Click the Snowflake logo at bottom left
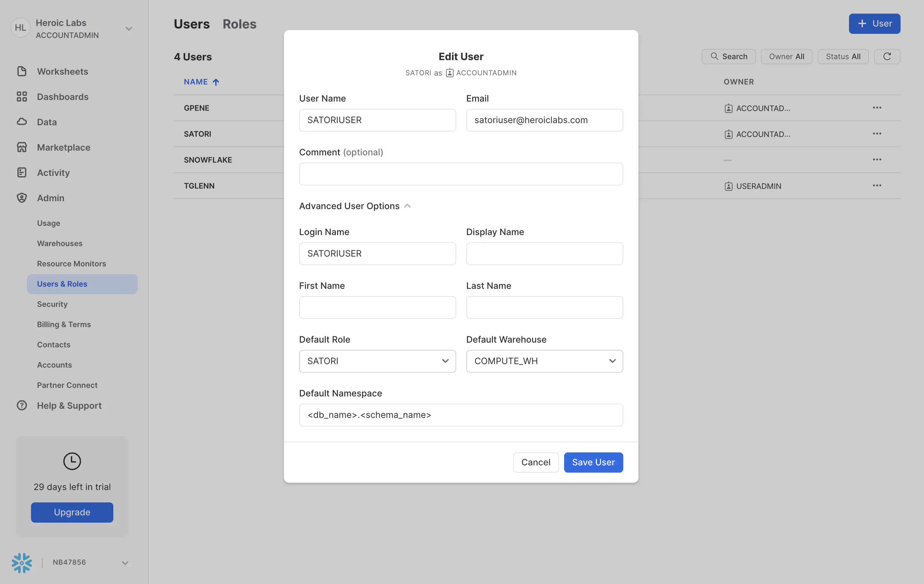This screenshot has height=584, width=924. 22,562
